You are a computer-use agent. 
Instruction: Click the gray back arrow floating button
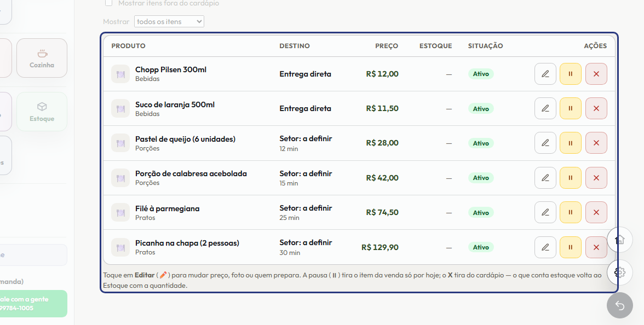coord(620,305)
